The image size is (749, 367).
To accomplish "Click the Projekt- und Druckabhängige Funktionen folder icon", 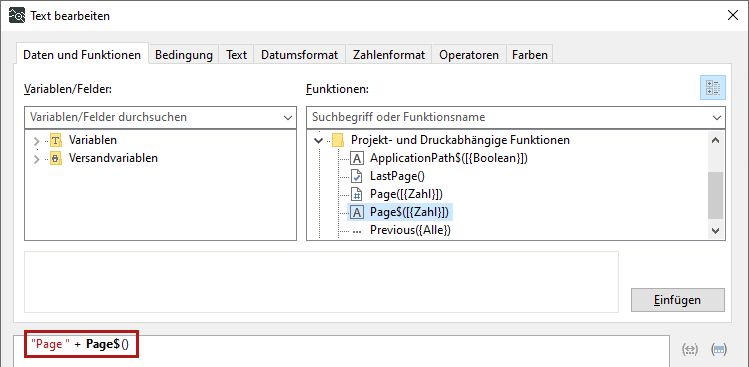I will (338, 140).
